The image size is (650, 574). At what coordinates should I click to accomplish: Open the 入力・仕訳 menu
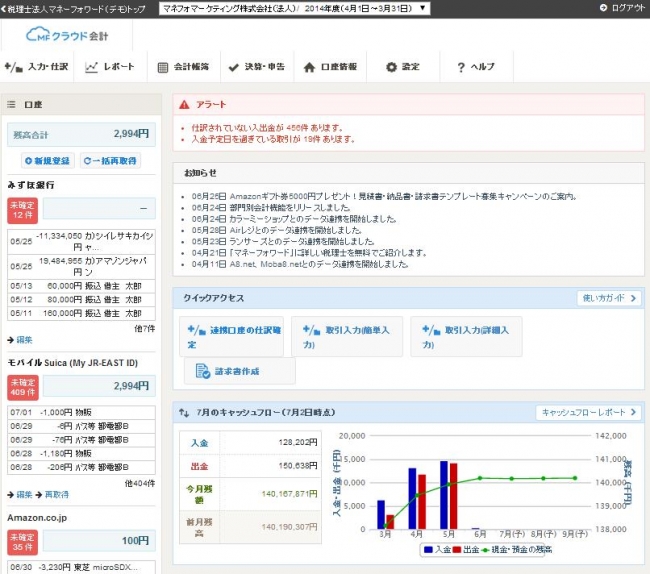(x=37, y=67)
